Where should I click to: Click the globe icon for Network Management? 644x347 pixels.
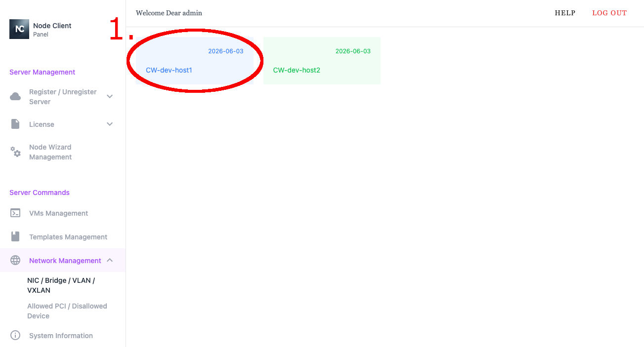[15, 261]
